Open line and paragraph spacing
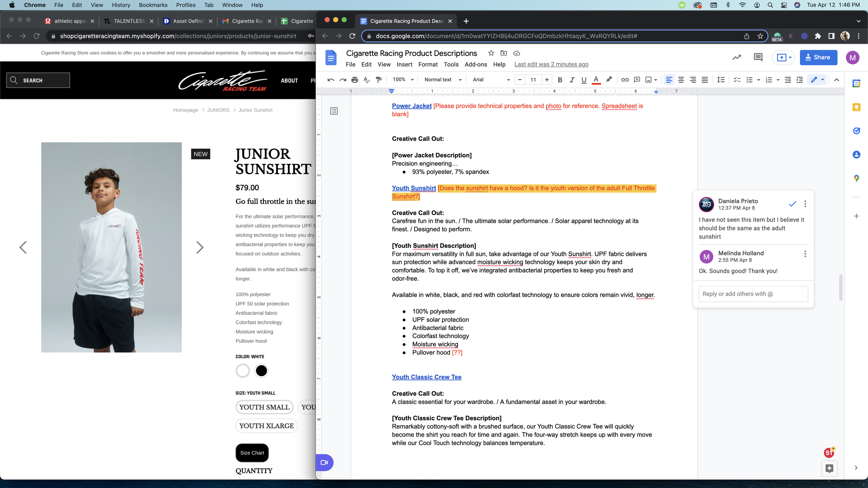Screen dimensions: 868x488 721,80
